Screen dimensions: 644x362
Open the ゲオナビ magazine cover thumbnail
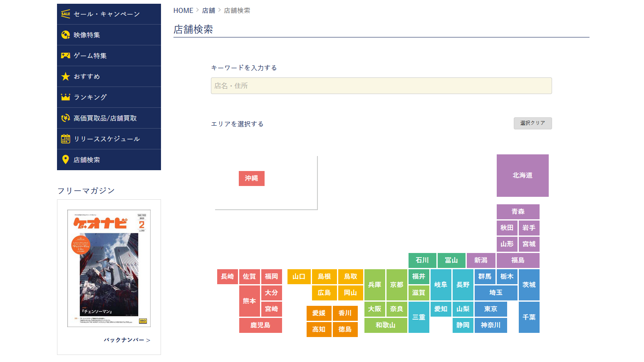tap(109, 268)
